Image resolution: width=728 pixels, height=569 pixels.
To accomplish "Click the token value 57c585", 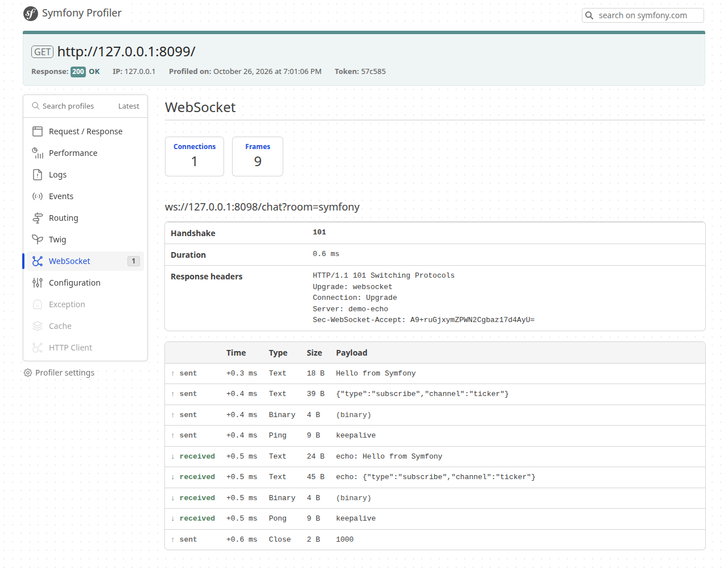I will pyautogui.click(x=374, y=72).
